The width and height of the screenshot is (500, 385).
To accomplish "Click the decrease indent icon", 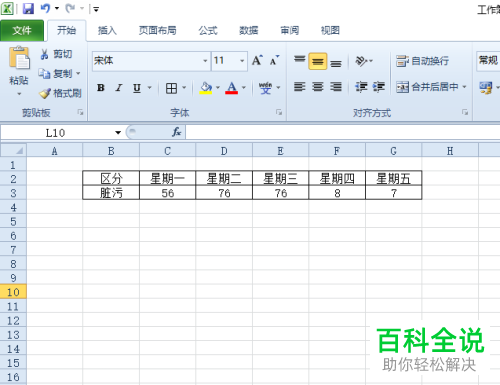I will (361, 87).
